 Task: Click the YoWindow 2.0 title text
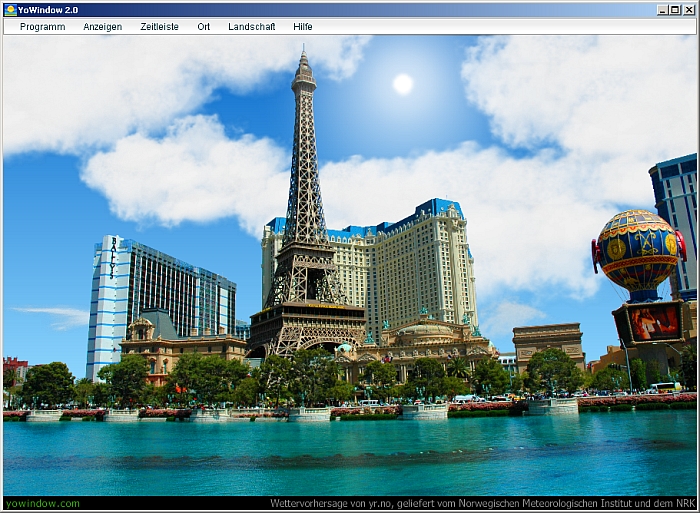pos(48,10)
